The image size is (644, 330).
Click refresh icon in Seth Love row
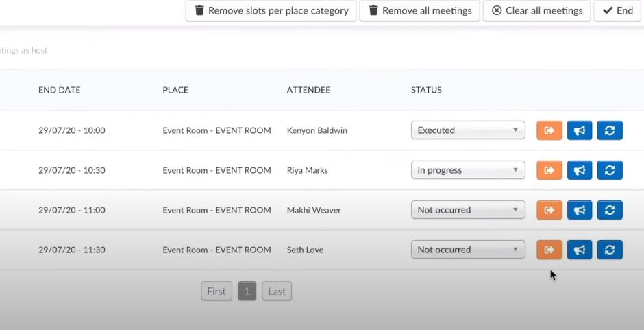(610, 250)
